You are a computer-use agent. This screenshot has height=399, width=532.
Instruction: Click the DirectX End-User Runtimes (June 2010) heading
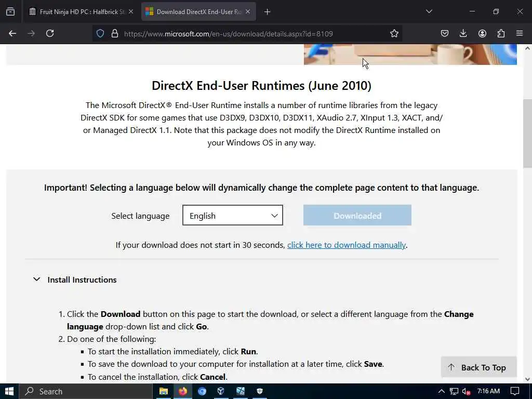262,86
